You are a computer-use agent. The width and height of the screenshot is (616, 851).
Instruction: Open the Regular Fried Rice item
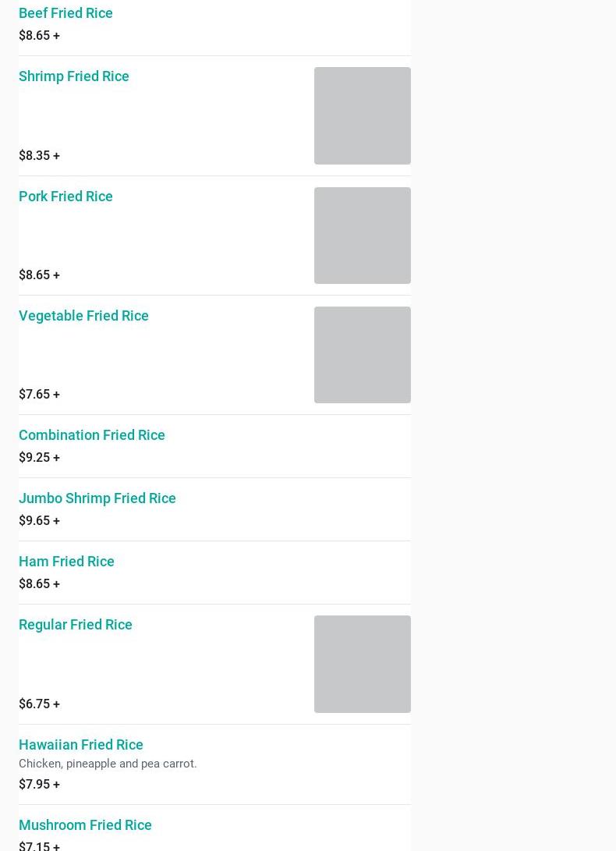(x=76, y=625)
